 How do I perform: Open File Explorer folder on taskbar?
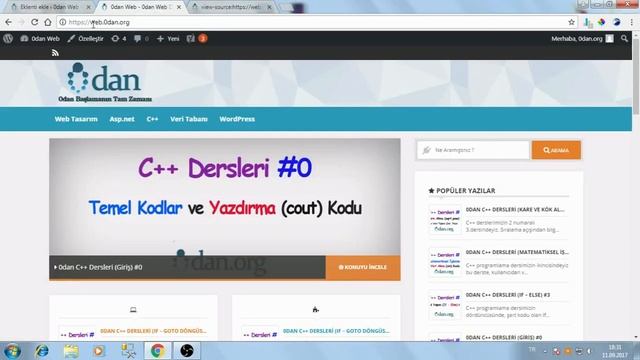tap(71, 351)
